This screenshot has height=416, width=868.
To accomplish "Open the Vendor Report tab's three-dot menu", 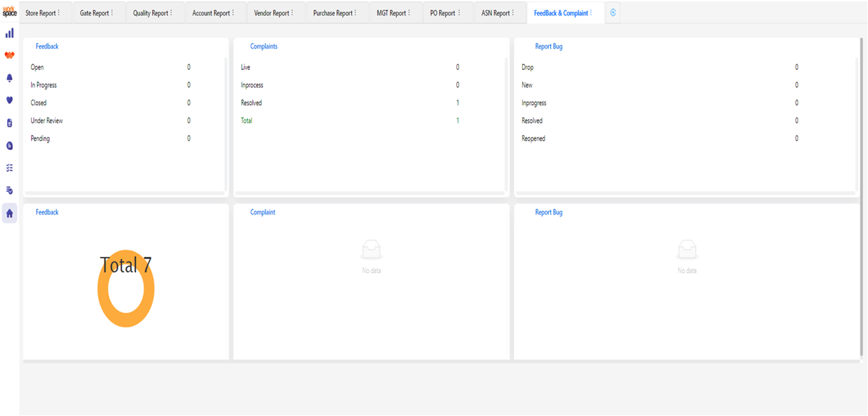I will [292, 13].
